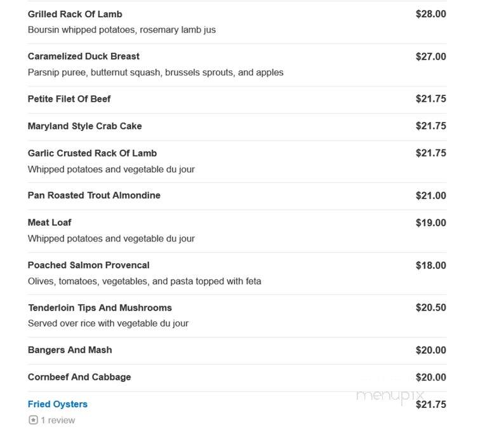Viewport: 504px width, 448px height.
Task: Click the $18.00 Poached Salmon price
Action: coord(431,266)
